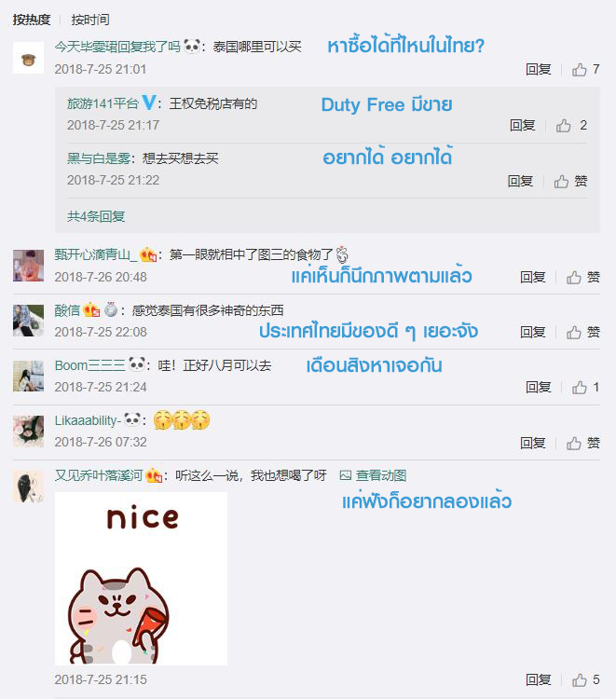Open the nice cat sticker image
This screenshot has width=616, height=699.
(141, 579)
